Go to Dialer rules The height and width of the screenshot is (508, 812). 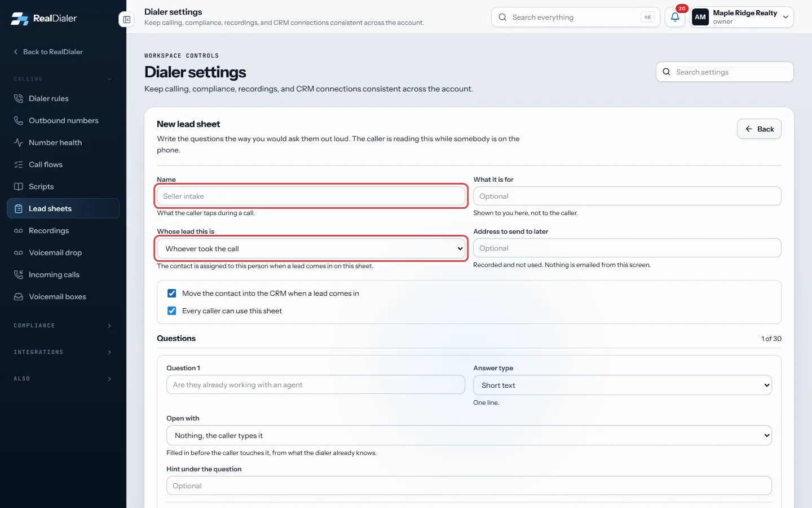(x=63, y=98)
